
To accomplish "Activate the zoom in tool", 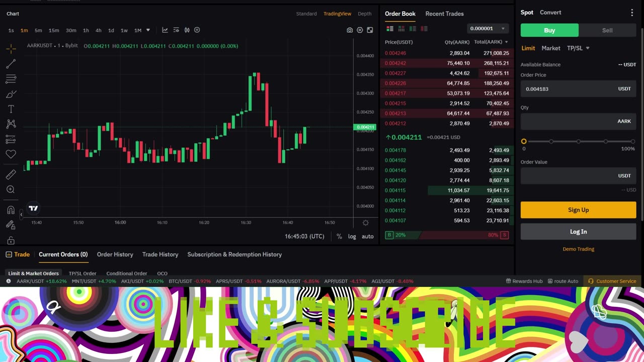I will point(11,190).
